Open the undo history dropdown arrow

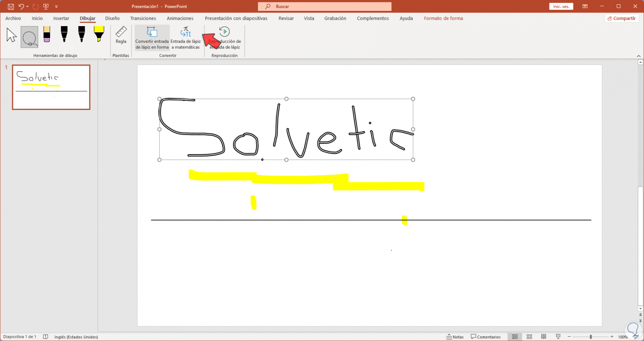tap(27, 7)
